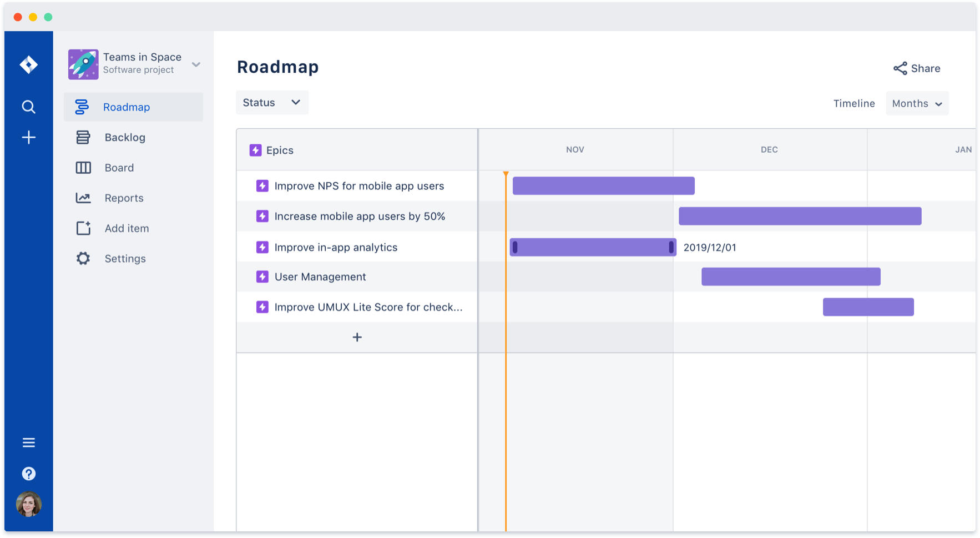Viewport: 980px width, 538px height.
Task: Open the Status filter dropdown
Action: 272,102
